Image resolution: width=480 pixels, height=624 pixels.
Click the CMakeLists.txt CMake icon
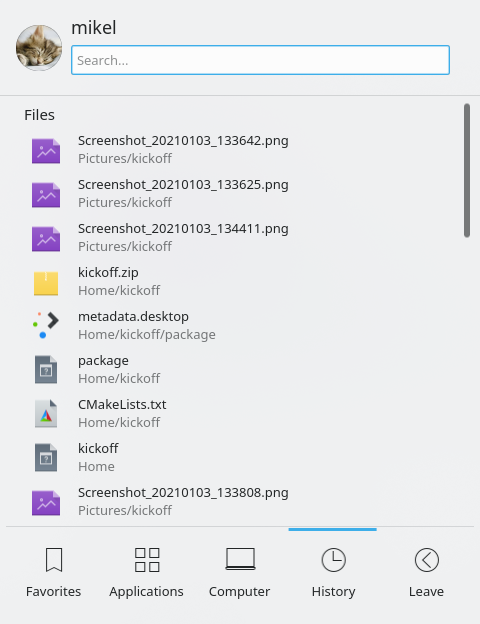coord(46,413)
